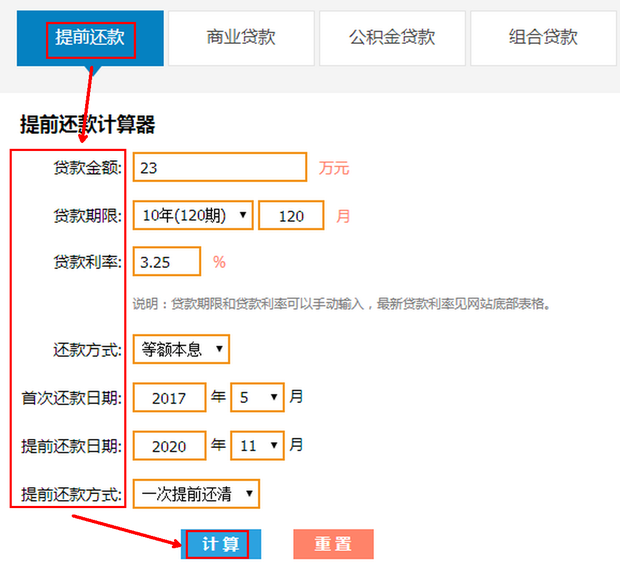620x575 pixels.
Task: Click the 贷款利率 field label
Action: (87, 262)
